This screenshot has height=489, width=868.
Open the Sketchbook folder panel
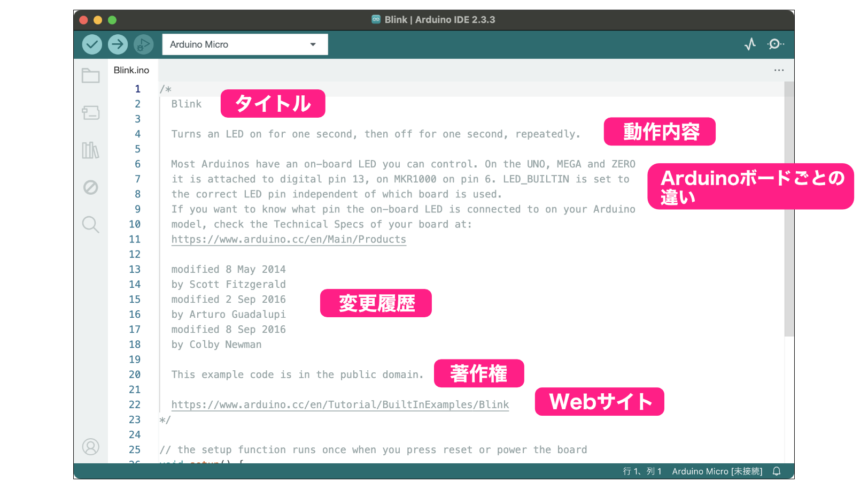[x=91, y=75]
